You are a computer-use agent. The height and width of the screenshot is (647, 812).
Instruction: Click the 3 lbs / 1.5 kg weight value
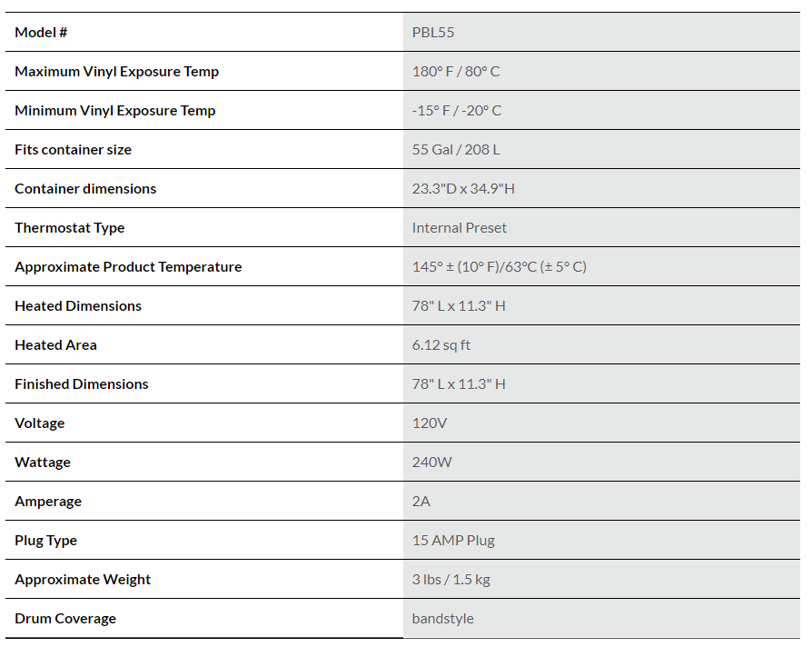pos(451,580)
